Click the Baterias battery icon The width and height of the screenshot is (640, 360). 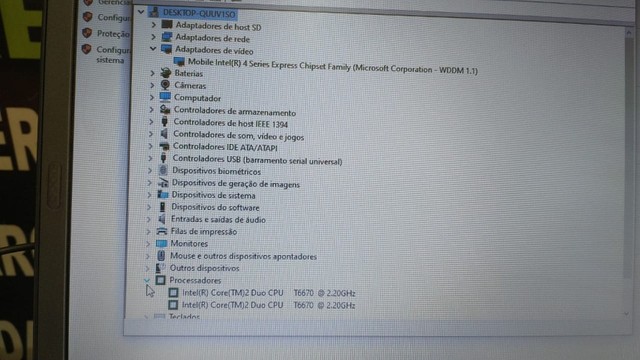click(x=165, y=73)
